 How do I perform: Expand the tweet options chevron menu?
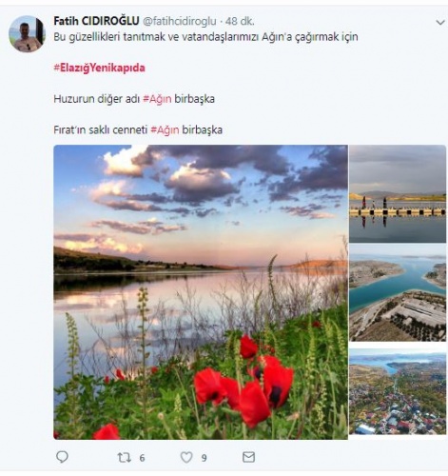[x=440, y=23]
